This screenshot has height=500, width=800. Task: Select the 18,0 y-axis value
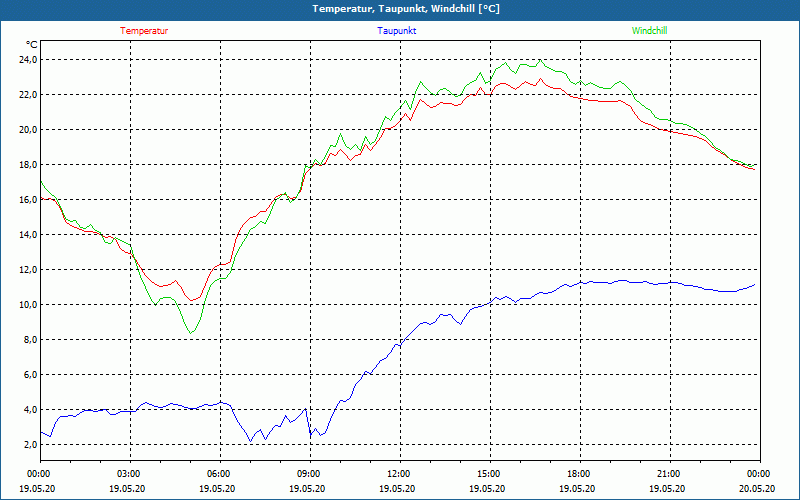click(x=28, y=165)
